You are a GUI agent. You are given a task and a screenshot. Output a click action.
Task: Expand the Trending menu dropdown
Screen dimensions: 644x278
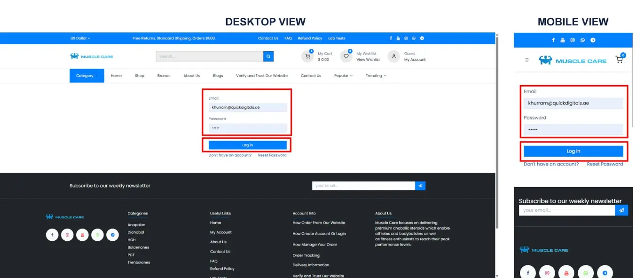pyautogui.click(x=376, y=76)
